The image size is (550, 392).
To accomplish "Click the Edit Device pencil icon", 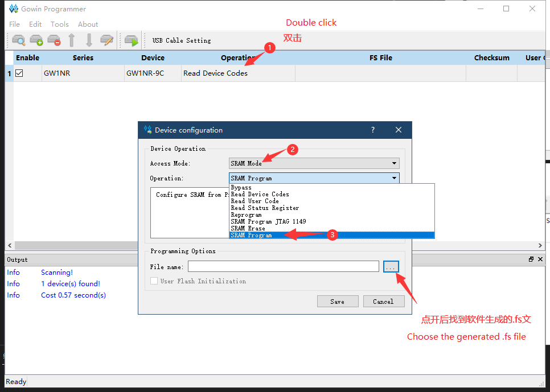I will tap(106, 40).
